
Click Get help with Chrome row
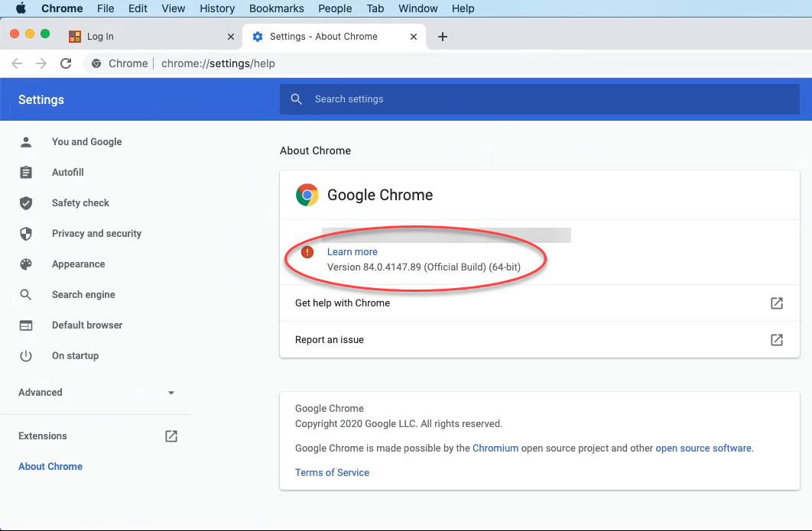pyautogui.click(x=540, y=303)
